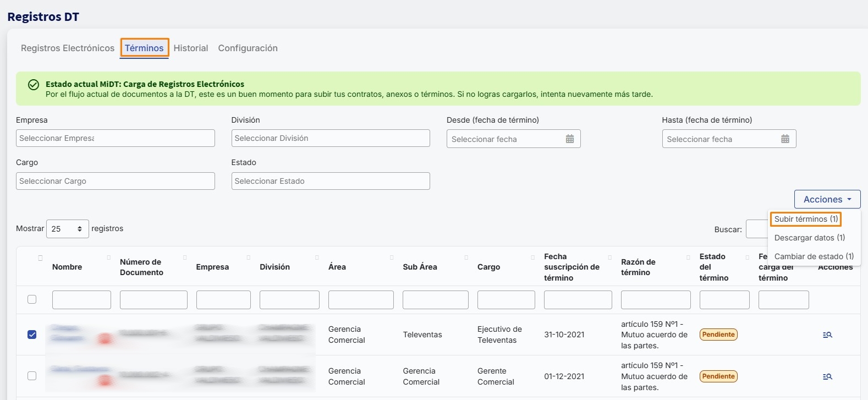Switch to the Historial tab
This screenshot has height=400, width=868.
190,48
